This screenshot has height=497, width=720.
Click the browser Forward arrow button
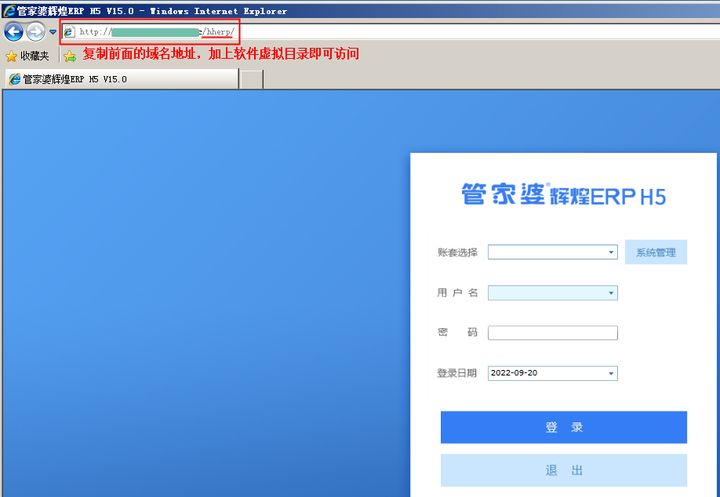pos(35,32)
